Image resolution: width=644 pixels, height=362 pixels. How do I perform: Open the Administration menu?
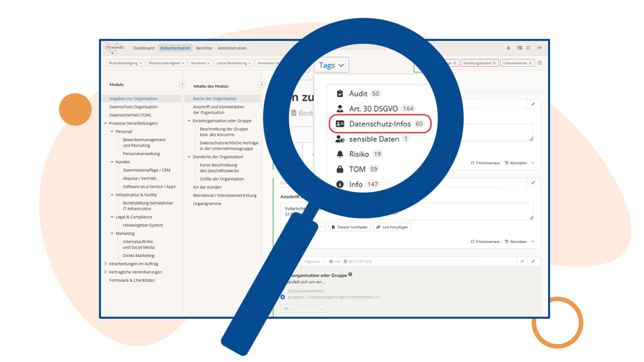coord(232,48)
